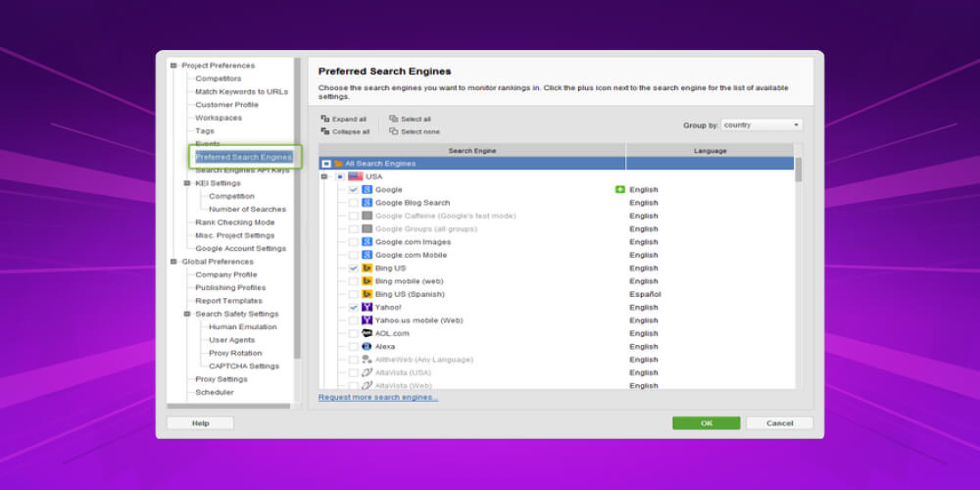The image size is (980, 490).
Task: Click the USA flag icon
Action: [x=355, y=176]
